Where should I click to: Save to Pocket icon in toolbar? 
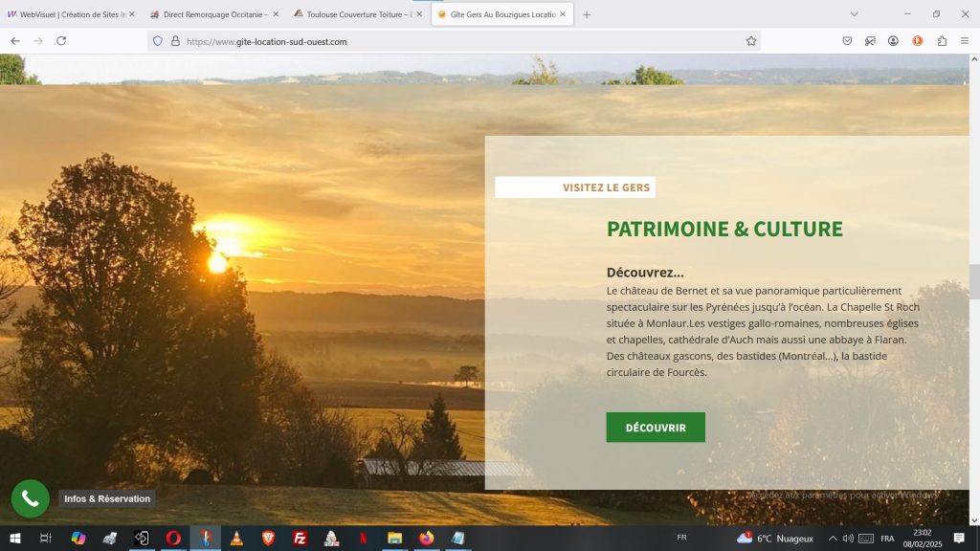(847, 41)
